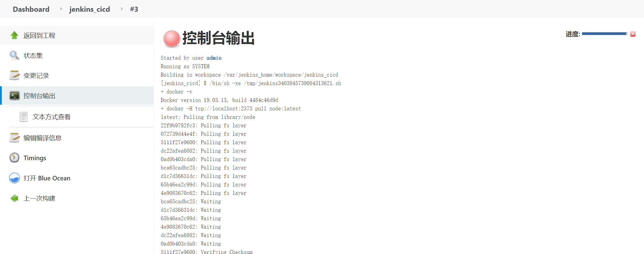Click the notepad icon for 编辑编译信息
Image resolution: width=644 pixels, height=254 pixels.
14,138
